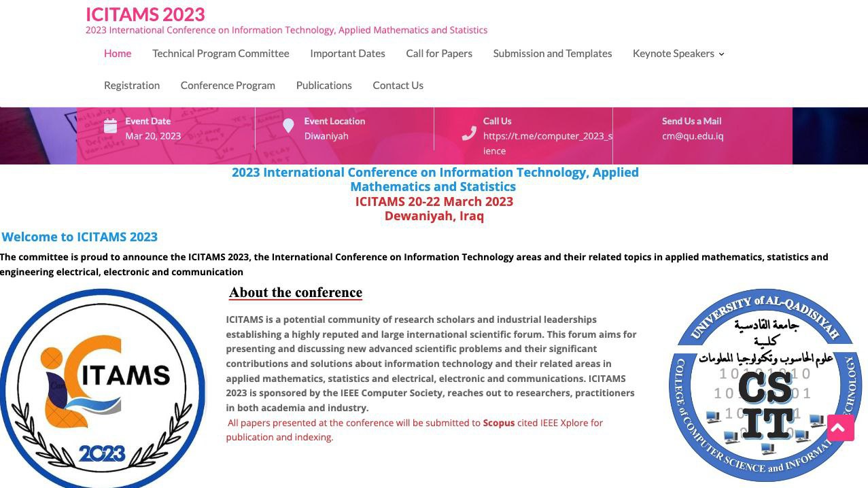Screen dimensions: 868x488
Task: Open the Call for Papers page
Action: pos(439,54)
